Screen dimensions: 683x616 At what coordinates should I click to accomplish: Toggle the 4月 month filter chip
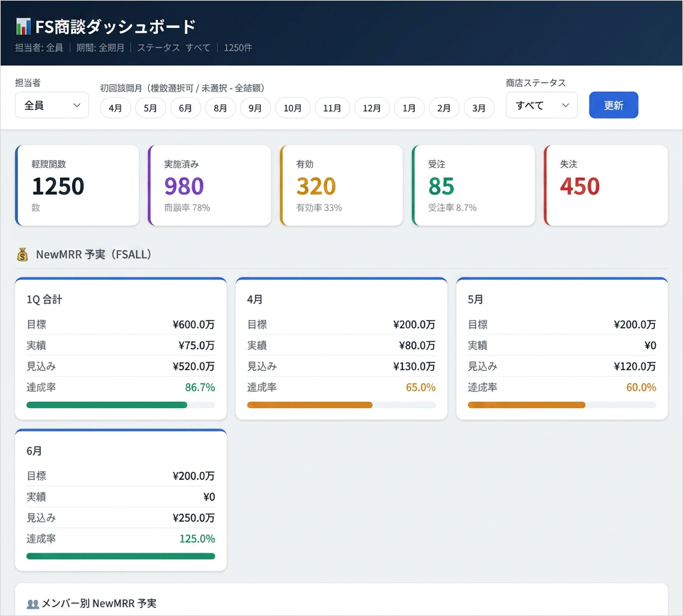click(x=115, y=108)
